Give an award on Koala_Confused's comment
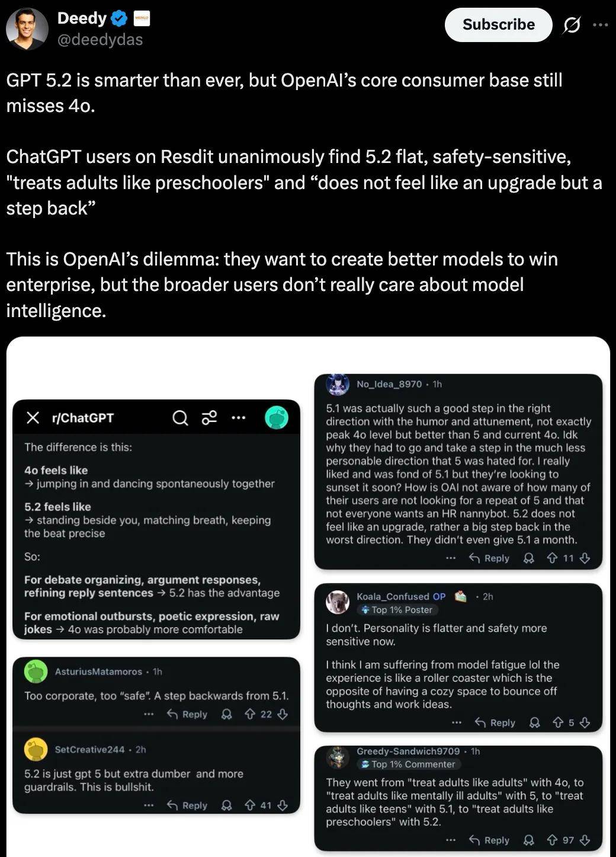The height and width of the screenshot is (857, 616). pos(534,722)
